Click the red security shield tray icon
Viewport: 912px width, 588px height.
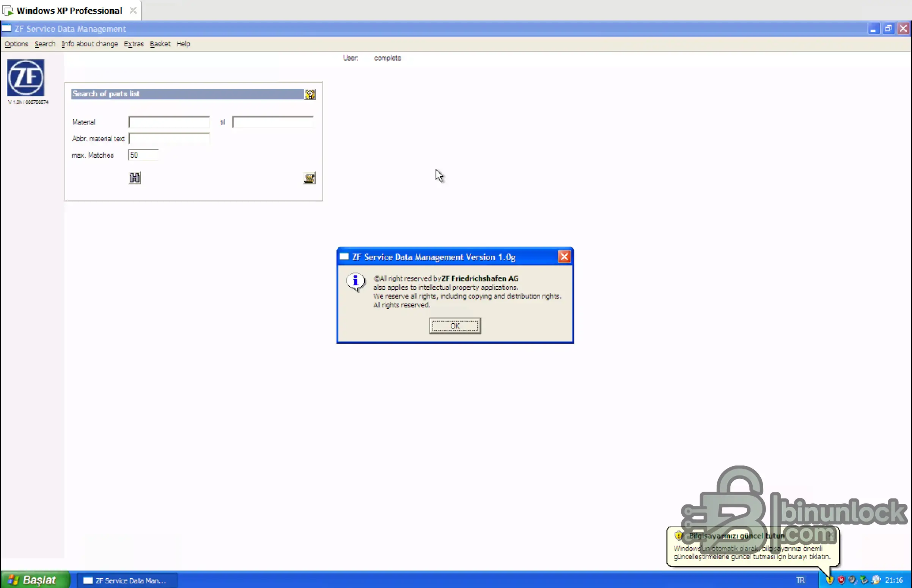[x=841, y=580]
